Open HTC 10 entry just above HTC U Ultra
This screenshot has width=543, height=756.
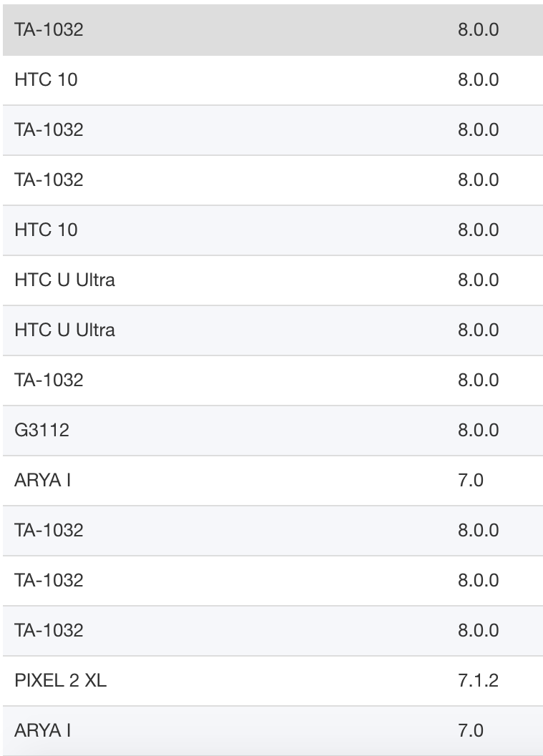(273, 230)
